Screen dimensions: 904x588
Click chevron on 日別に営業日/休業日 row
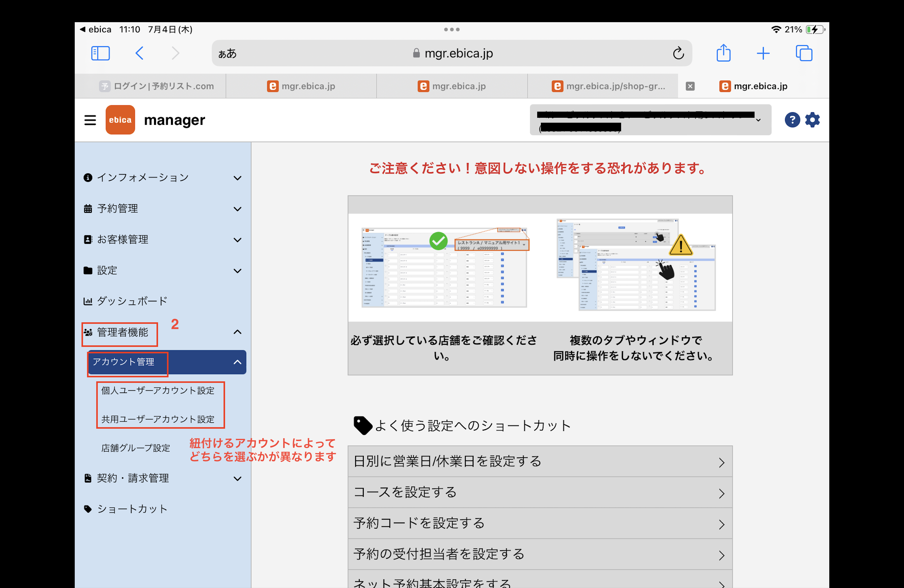(x=722, y=463)
